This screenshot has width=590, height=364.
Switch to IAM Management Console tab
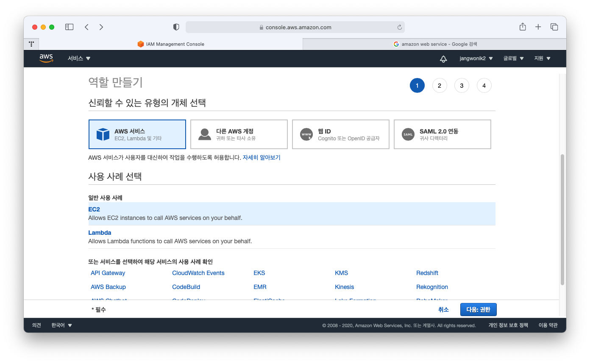click(x=171, y=44)
